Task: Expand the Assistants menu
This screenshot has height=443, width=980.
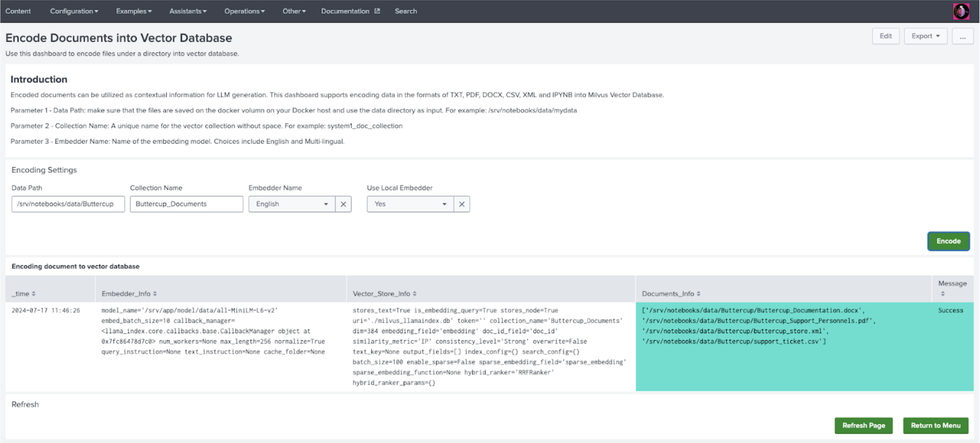Action: [x=188, y=11]
